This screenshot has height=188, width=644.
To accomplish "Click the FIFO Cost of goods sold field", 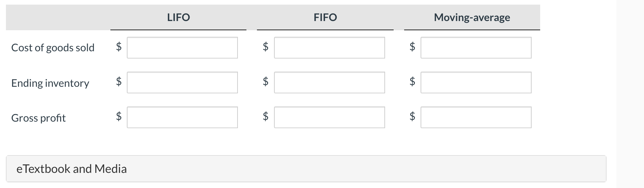I will pyautogui.click(x=330, y=48).
